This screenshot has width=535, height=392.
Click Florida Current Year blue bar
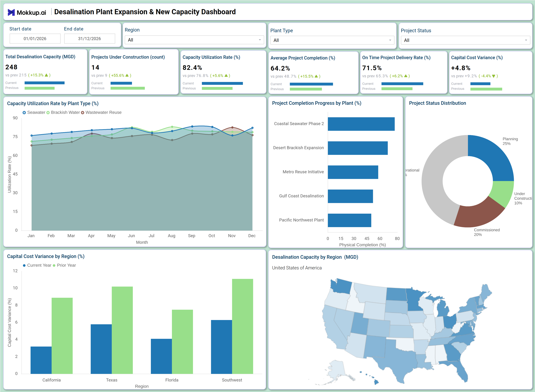coord(161,356)
